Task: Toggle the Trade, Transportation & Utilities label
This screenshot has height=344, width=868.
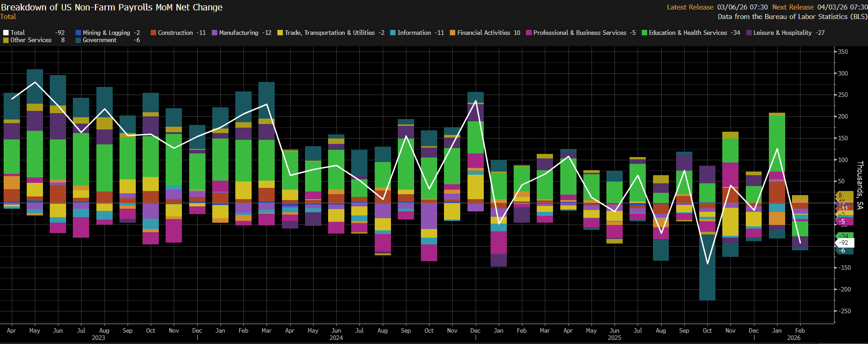Action: pos(329,33)
